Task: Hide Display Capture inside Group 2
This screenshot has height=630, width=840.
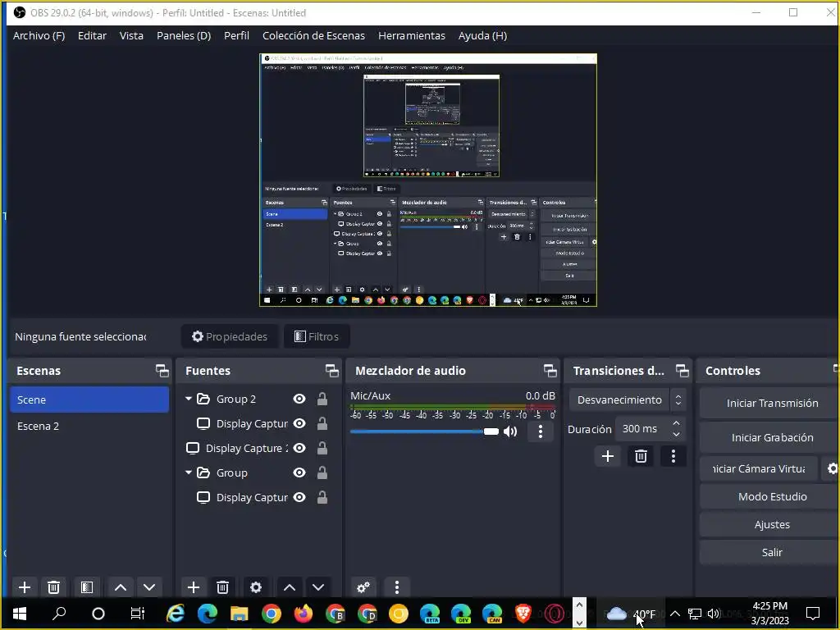Action: pos(299,423)
